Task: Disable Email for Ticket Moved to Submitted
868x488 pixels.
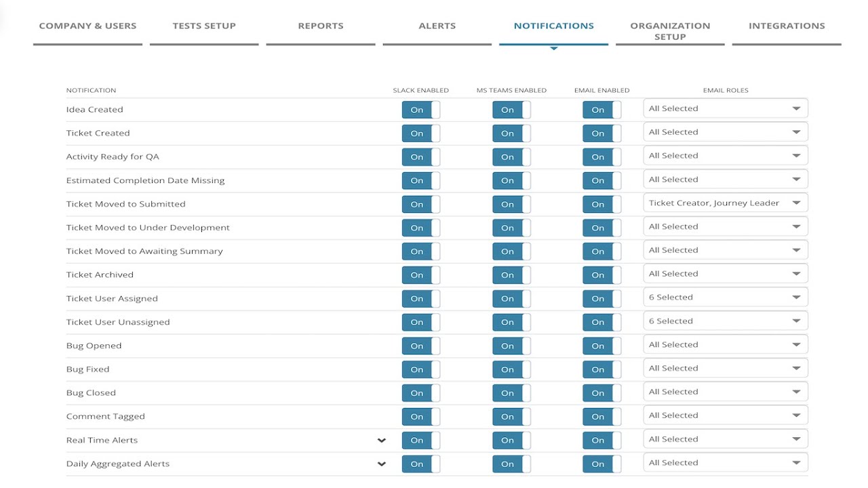Action: (x=601, y=204)
